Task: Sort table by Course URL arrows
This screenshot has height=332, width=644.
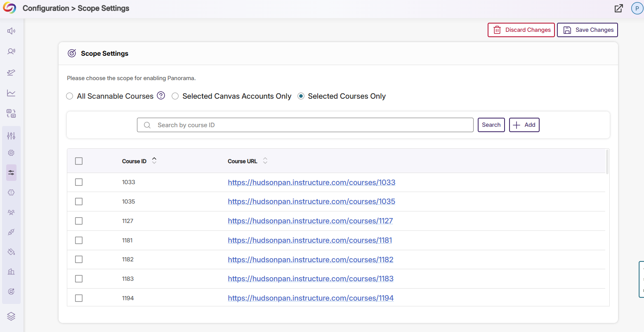Action: click(265, 161)
